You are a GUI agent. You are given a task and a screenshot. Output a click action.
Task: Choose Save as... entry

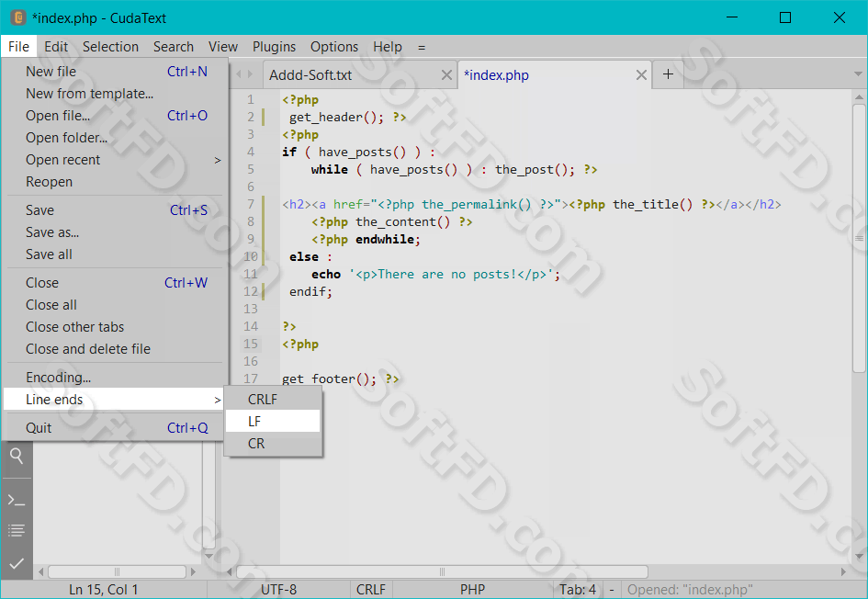point(115,232)
